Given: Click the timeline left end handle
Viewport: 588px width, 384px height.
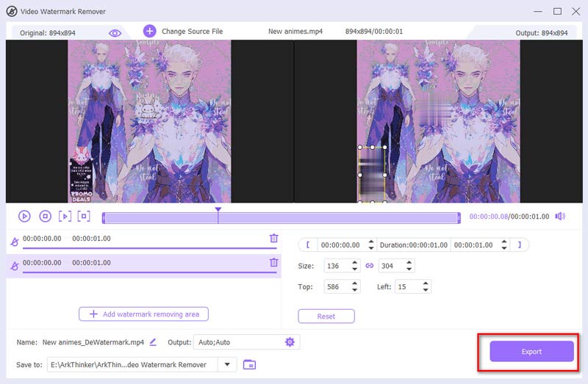Looking at the screenshot, I should pyautogui.click(x=104, y=218).
